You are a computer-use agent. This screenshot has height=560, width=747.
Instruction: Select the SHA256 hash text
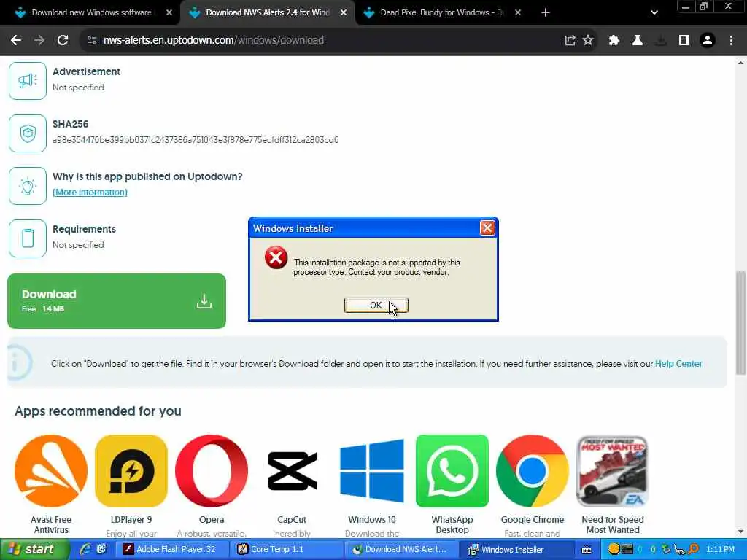point(196,140)
